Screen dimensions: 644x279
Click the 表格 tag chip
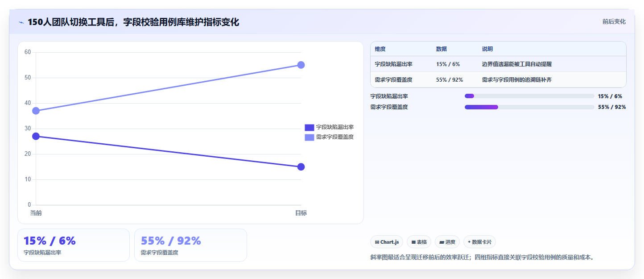[x=419, y=242]
